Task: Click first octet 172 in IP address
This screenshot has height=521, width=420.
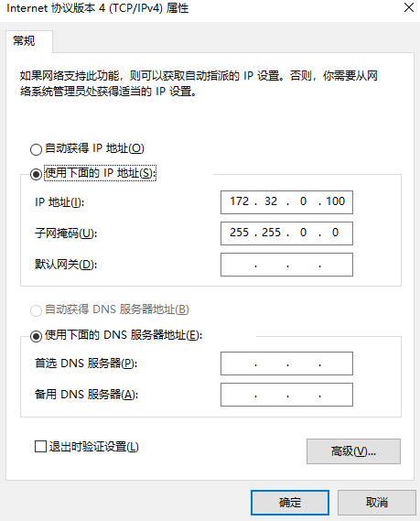Action: pyautogui.click(x=240, y=201)
